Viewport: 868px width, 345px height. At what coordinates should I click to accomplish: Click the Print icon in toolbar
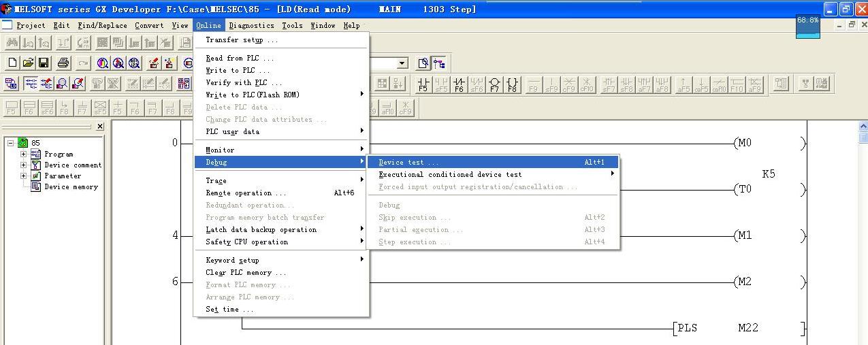click(x=63, y=63)
